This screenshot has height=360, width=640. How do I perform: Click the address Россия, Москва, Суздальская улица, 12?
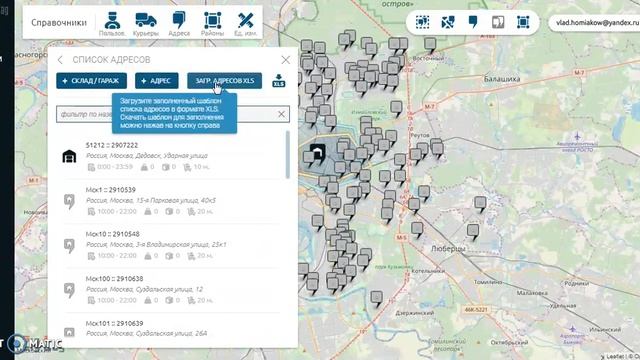pyautogui.click(x=144, y=289)
